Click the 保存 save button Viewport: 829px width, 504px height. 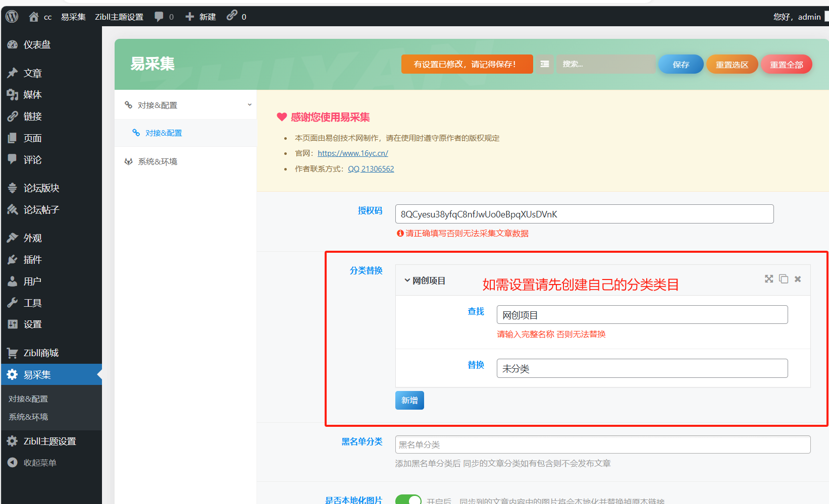point(681,65)
